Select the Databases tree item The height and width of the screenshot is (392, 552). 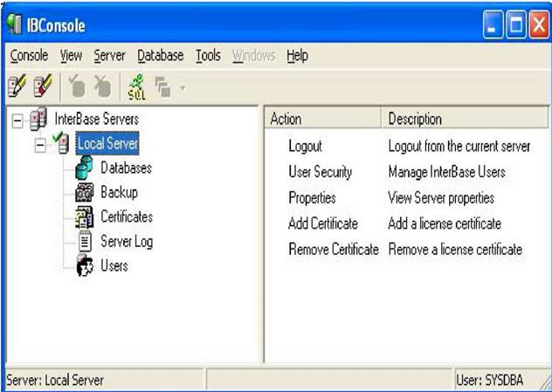coord(127,168)
